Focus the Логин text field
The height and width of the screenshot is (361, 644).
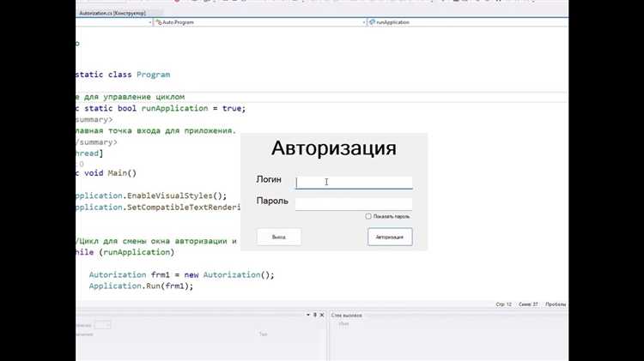[354, 182]
